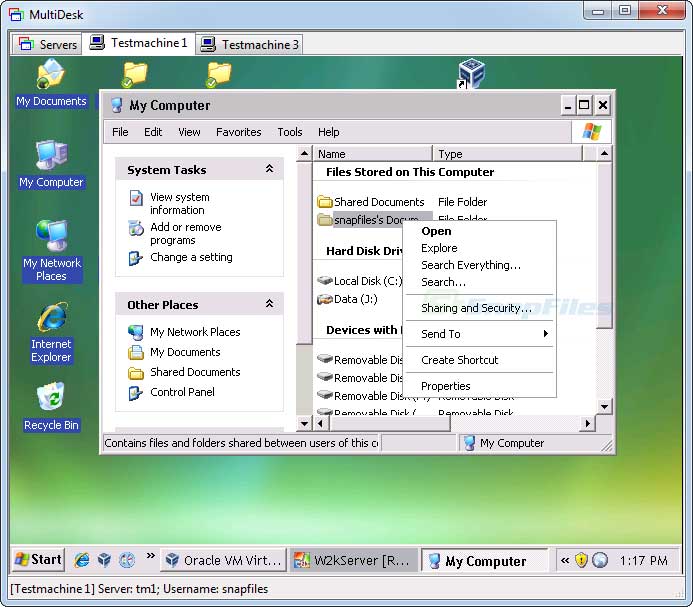Screen dimensions: 693x607
Task: Choose Open in the context menu
Action: [x=480, y=231]
